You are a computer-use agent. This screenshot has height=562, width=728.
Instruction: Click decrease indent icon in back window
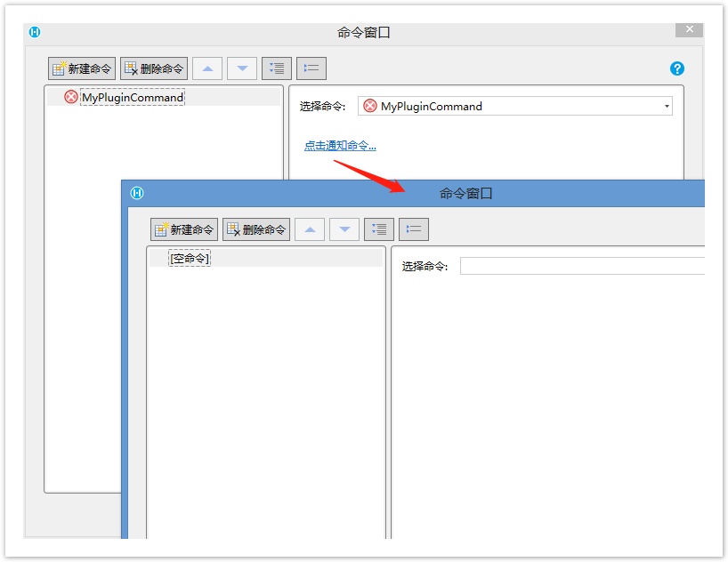tap(311, 68)
